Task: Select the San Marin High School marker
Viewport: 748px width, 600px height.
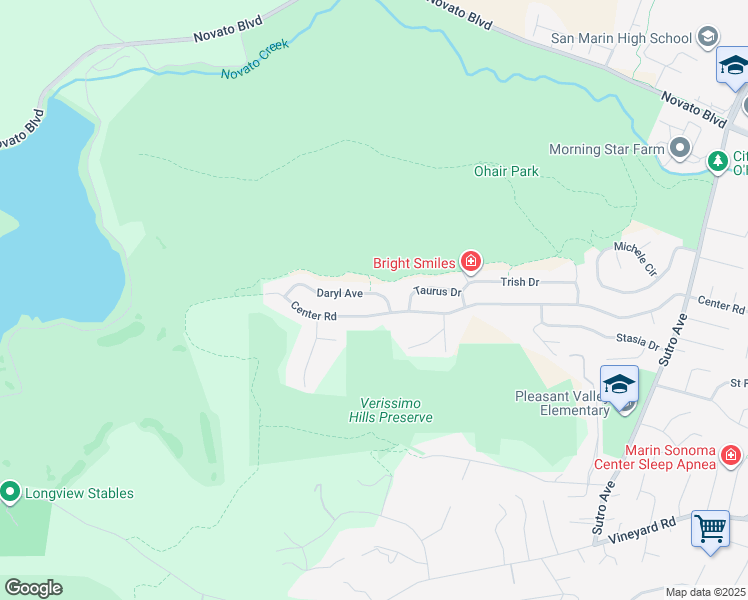Action: pos(708,37)
